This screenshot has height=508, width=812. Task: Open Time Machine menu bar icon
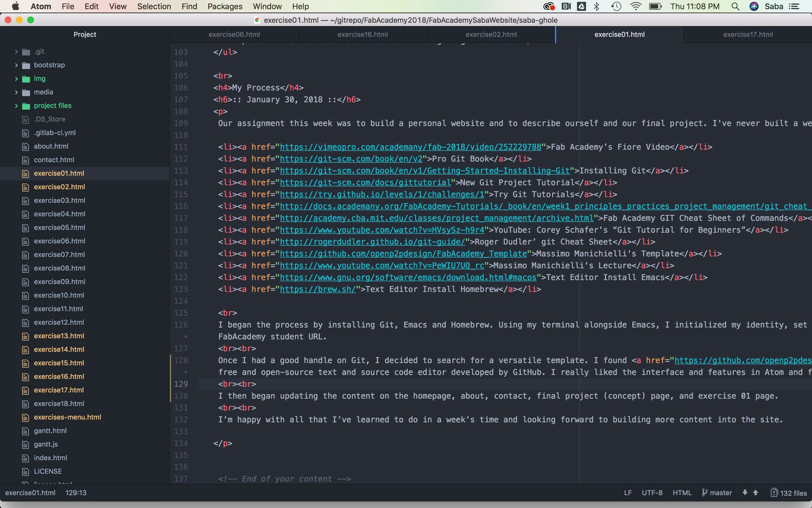(x=616, y=6)
